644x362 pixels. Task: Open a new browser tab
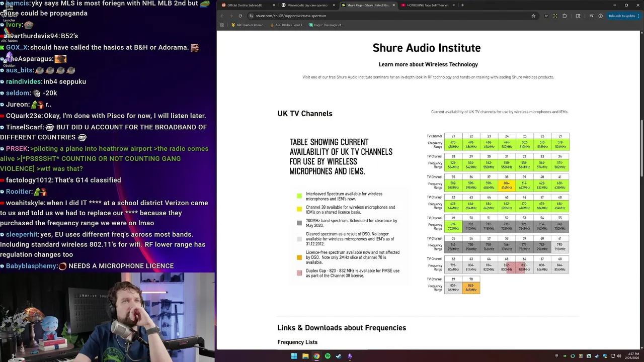tap(462, 5)
